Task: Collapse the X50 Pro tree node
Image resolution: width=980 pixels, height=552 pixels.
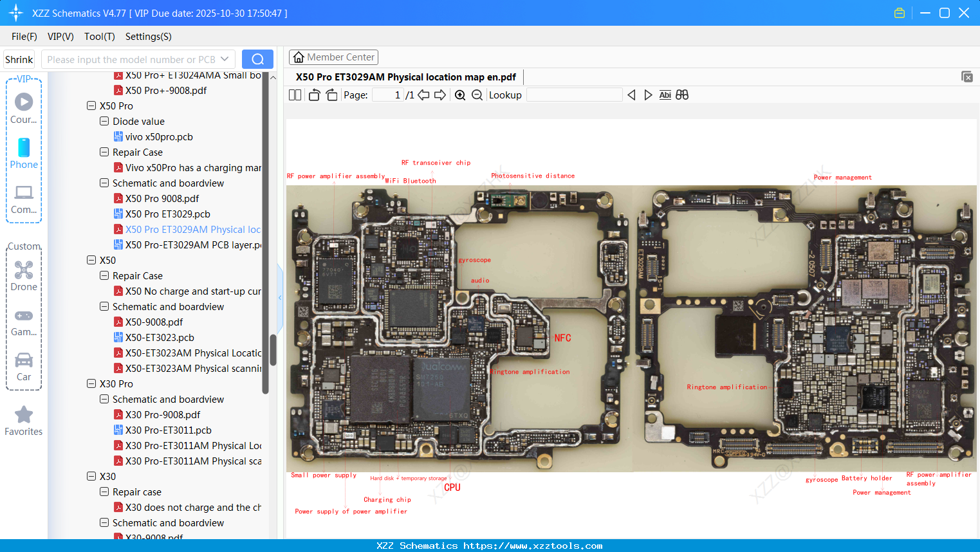Action: 91,106
